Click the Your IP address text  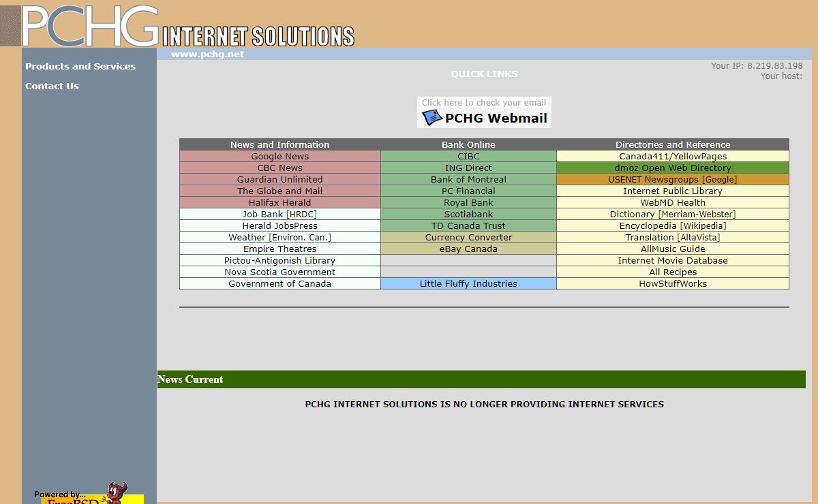(757, 66)
